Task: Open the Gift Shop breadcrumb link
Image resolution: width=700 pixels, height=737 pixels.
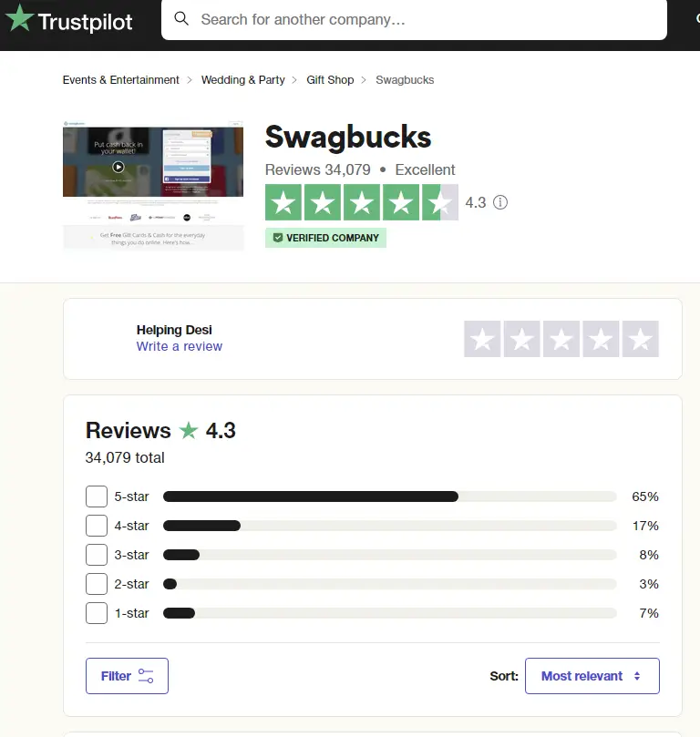Action: click(x=330, y=80)
